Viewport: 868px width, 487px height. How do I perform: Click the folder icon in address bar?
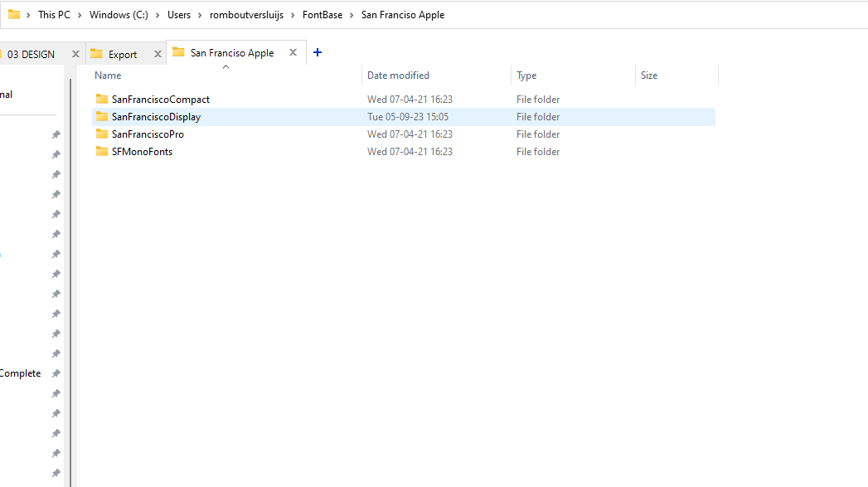(x=14, y=14)
